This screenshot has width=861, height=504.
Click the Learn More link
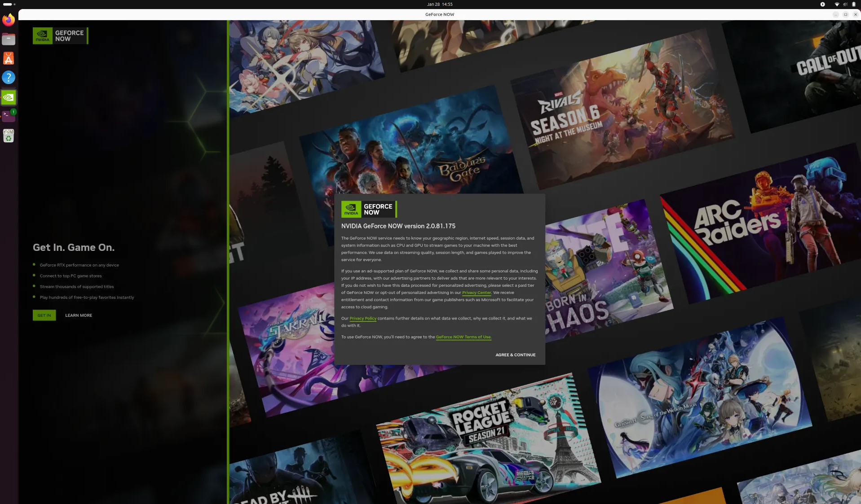tap(79, 316)
